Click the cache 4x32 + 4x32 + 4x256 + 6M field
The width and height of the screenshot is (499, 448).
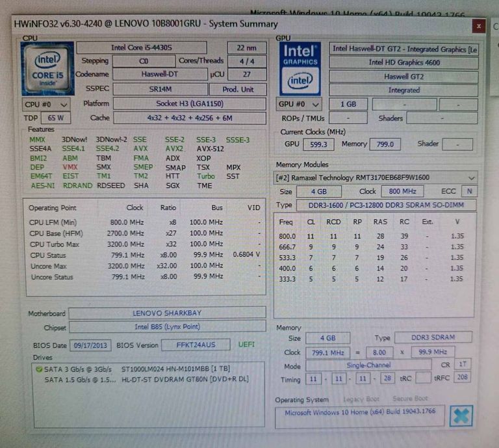pyautogui.click(x=190, y=118)
